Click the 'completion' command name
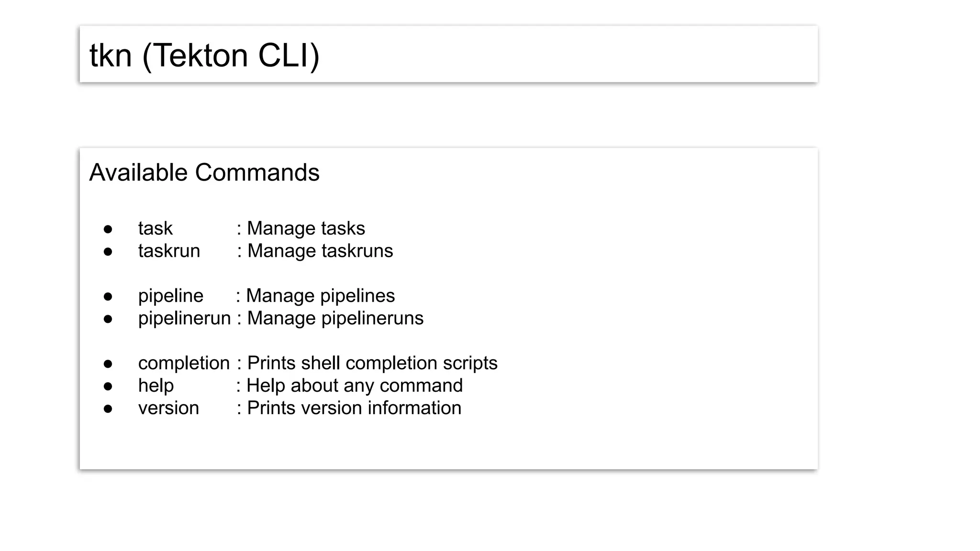980x551 pixels. [184, 364]
